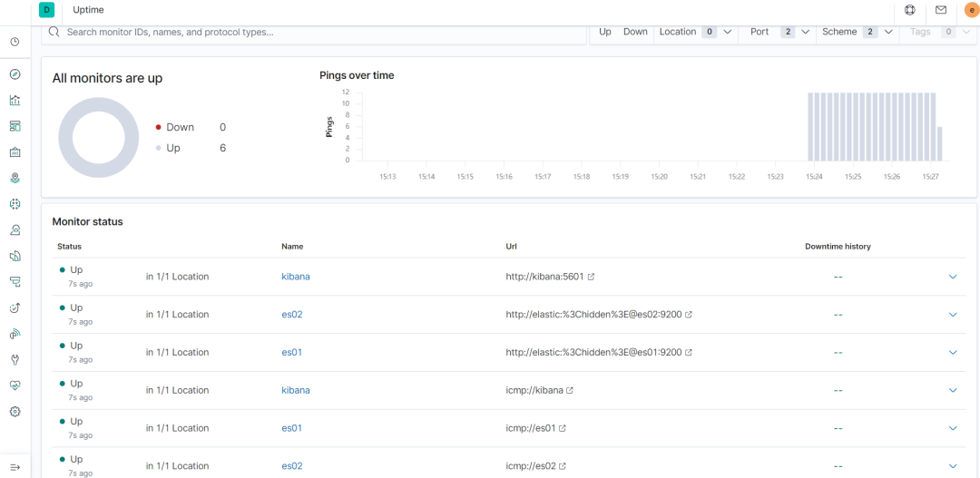Screen dimensions: 980x478
Task: Open Logs icon in sidebar
Action: 15,256
